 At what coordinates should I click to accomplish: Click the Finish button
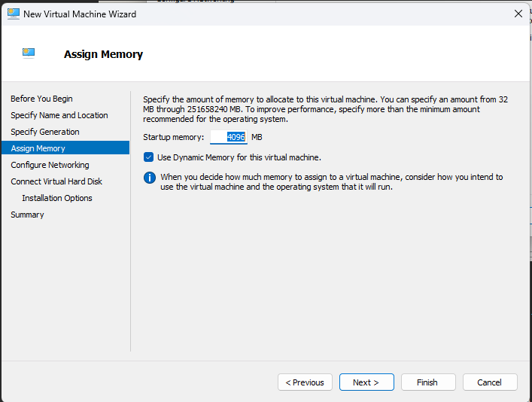[427, 382]
